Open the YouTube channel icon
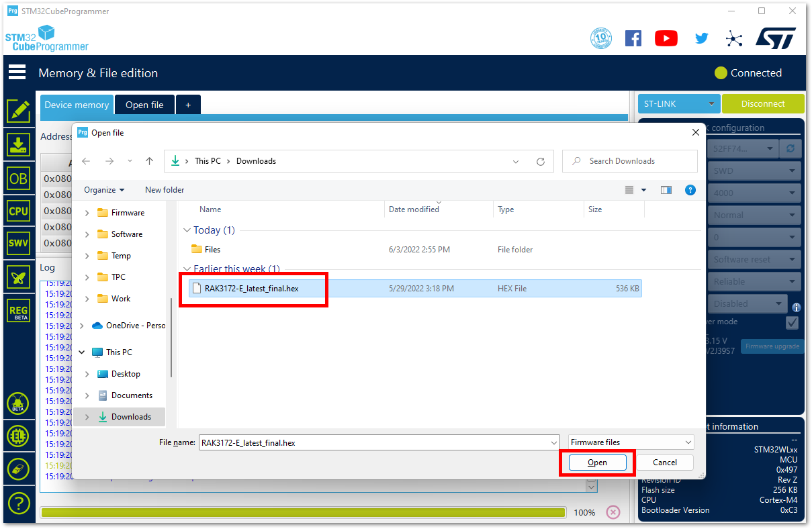 [x=666, y=38]
